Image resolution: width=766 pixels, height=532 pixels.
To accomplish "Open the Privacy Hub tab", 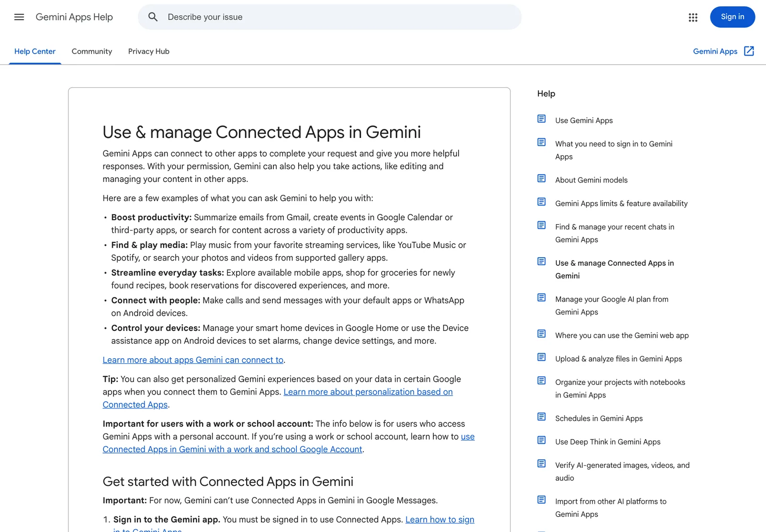I will [149, 51].
